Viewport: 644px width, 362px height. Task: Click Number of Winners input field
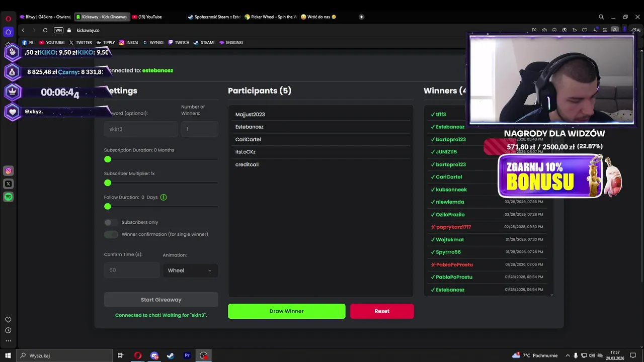(x=200, y=129)
